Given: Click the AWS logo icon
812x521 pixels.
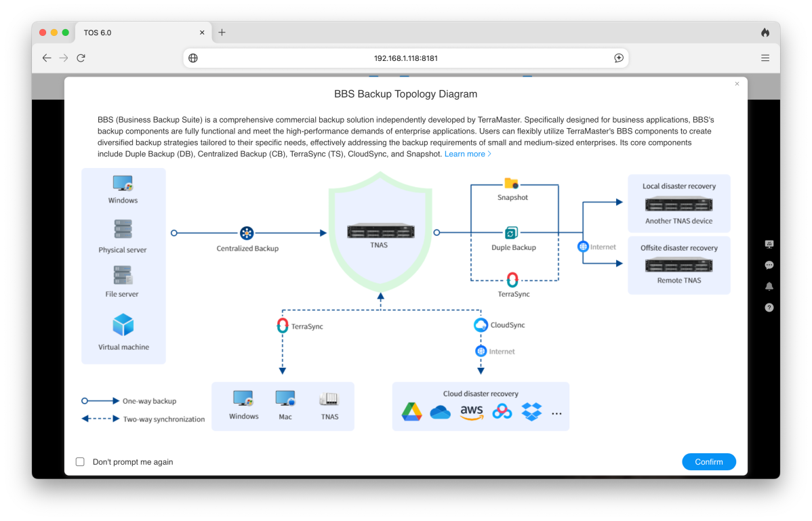Looking at the screenshot, I should coord(472,412).
